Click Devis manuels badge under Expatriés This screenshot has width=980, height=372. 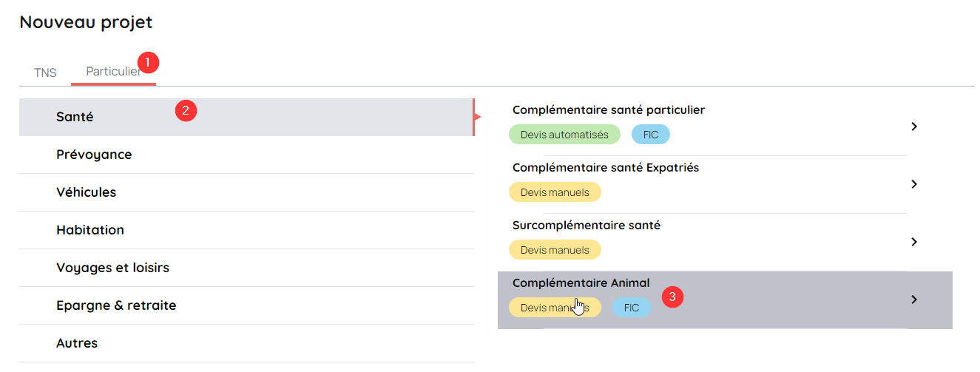tap(555, 192)
